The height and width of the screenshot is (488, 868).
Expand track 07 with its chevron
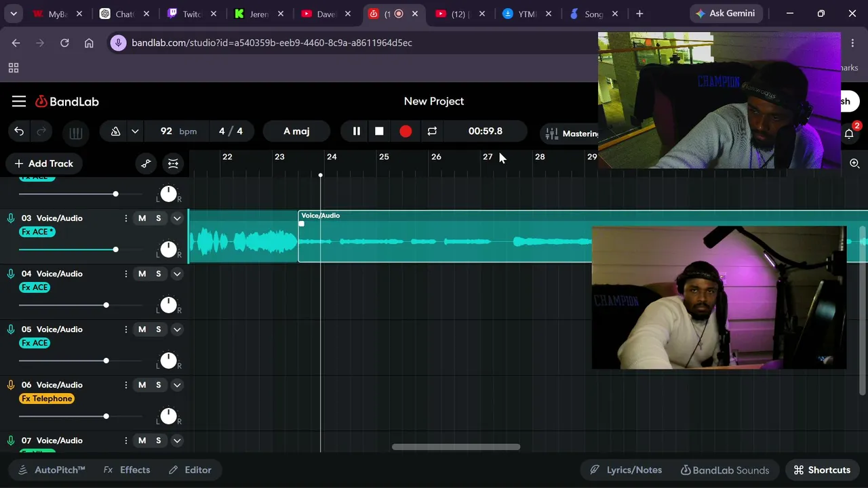click(177, 441)
